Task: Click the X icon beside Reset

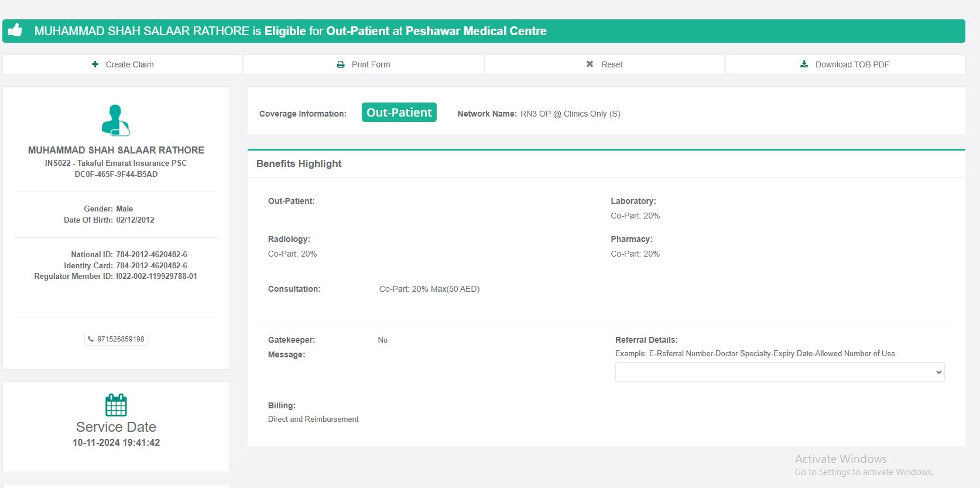Action: (590, 64)
